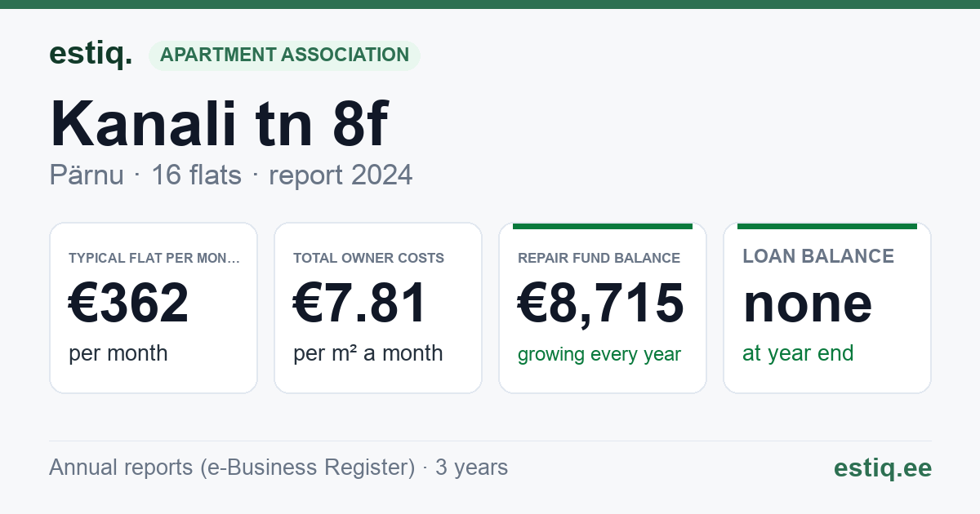Image resolution: width=980 pixels, height=514 pixels.
Task: Click the truncated 'TYPICAL FLAT PER MON…' label
Action: coord(154,258)
